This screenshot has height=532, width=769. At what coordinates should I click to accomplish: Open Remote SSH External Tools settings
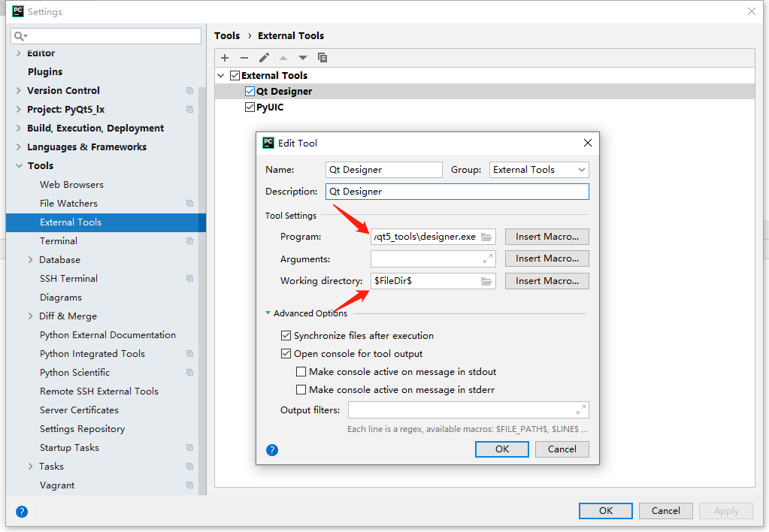[x=99, y=391]
